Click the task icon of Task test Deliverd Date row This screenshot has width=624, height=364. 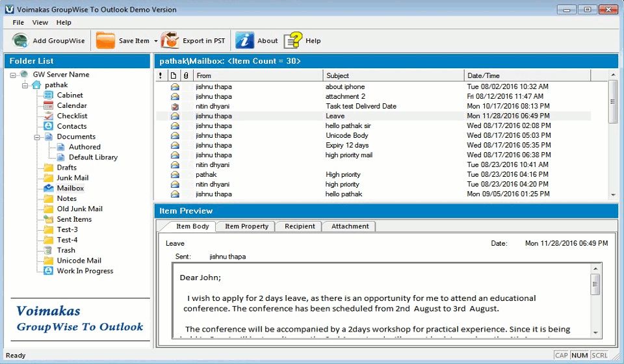[175, 106]
